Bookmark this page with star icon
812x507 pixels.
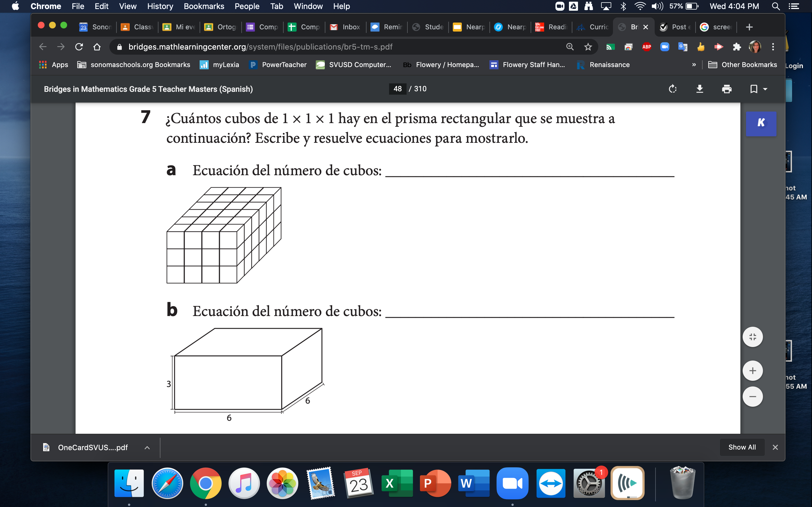coord(588,47)
